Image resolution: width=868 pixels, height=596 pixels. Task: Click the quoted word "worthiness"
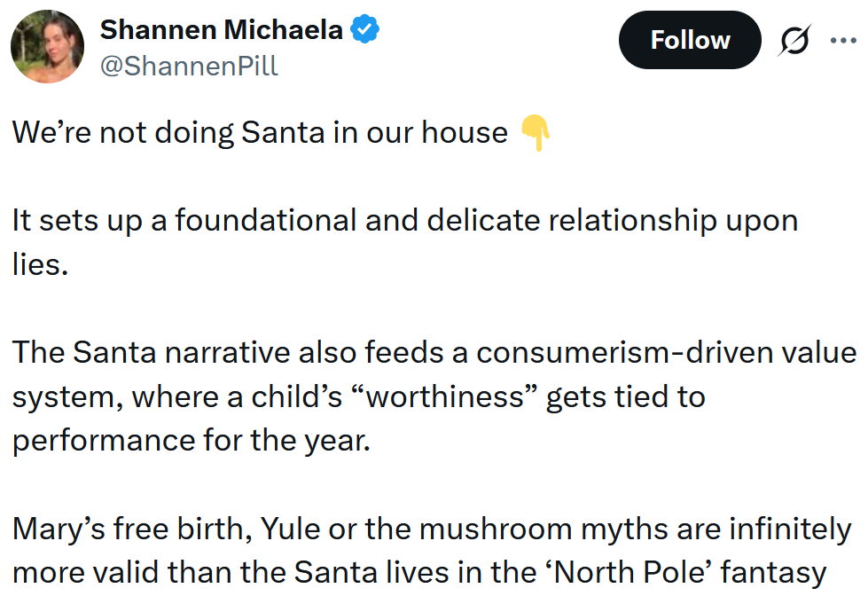click(447, 396)
